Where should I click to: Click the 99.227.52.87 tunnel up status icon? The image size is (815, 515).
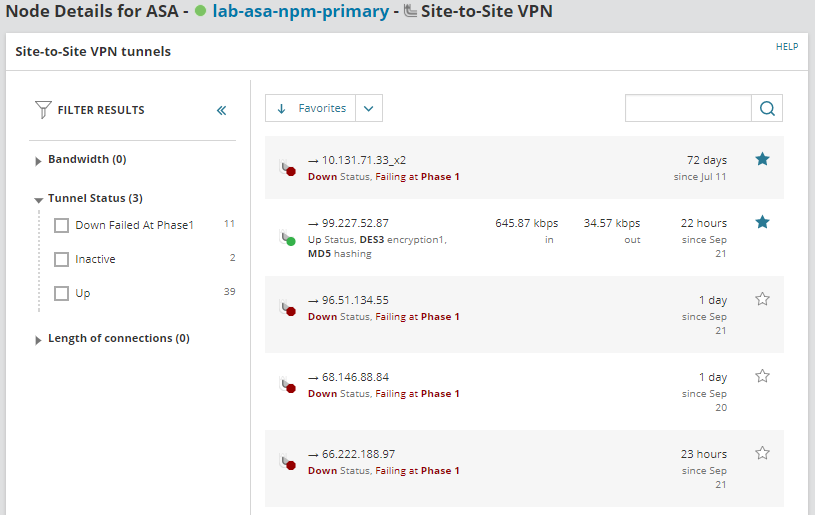click(288, 239)
